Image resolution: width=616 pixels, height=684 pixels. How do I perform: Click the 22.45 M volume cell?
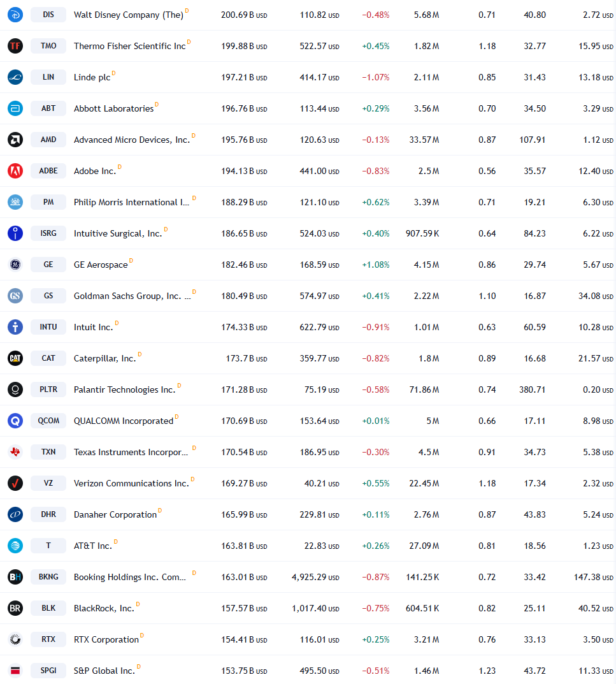tap(424, 483)
